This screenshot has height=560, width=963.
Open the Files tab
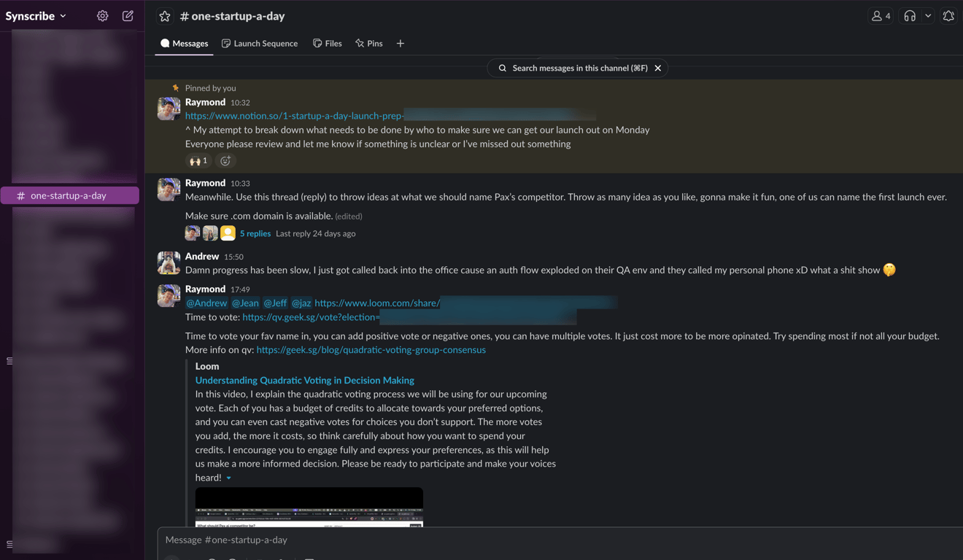coord(327,44)
